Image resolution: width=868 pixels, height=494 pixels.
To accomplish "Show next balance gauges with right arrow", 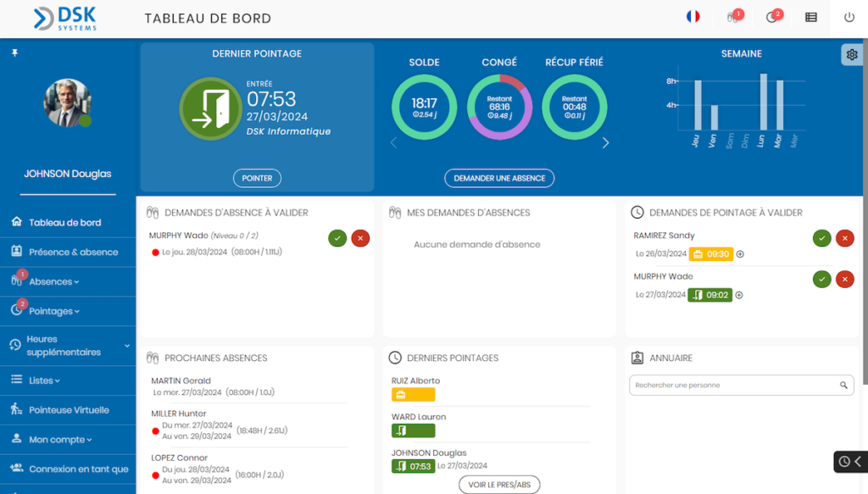I will (x=605, y=142).
